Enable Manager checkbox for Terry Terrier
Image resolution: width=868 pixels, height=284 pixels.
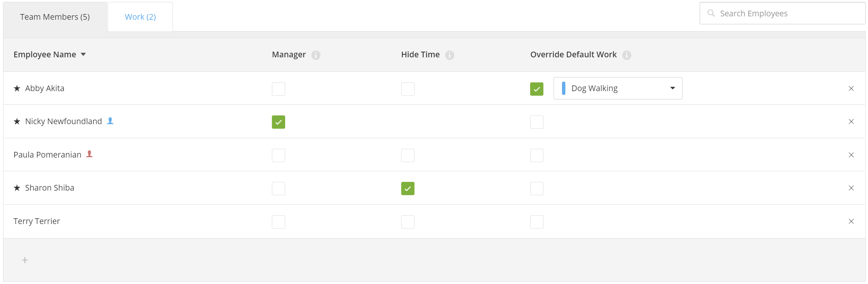pos(278,222)
